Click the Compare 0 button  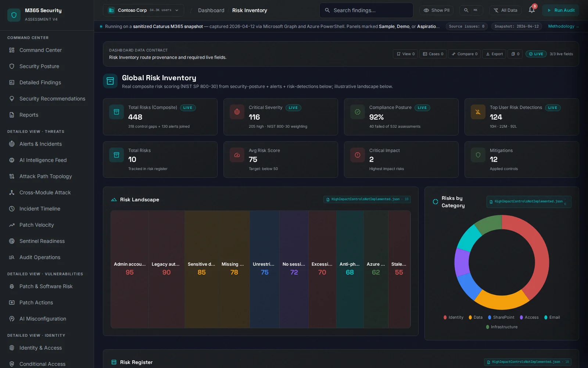465,54
